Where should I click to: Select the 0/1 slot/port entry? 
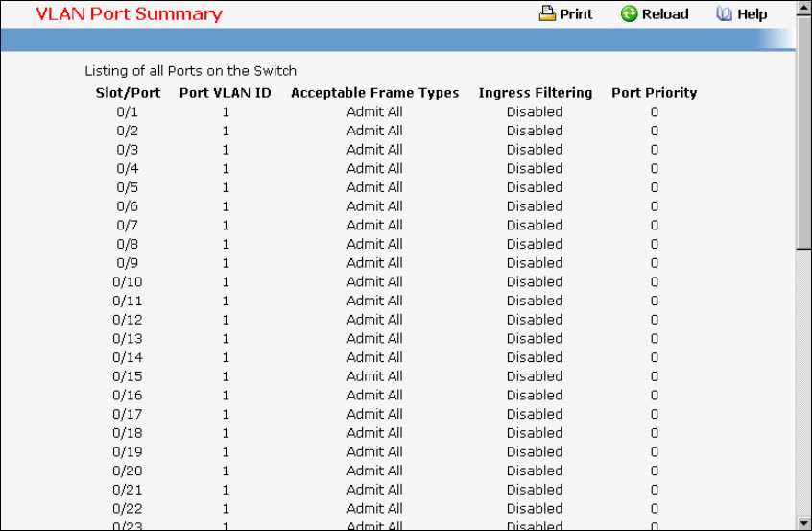tap(127, 111)
